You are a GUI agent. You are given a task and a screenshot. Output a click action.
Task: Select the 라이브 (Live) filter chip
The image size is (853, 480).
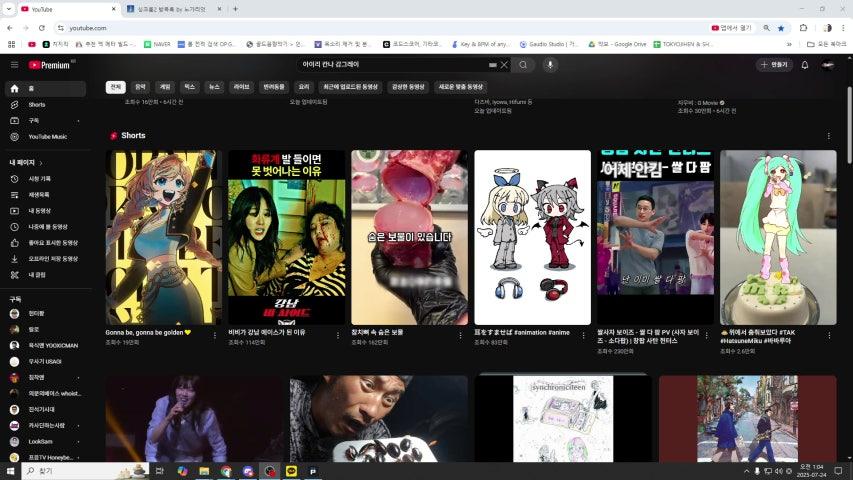point(242,87)
